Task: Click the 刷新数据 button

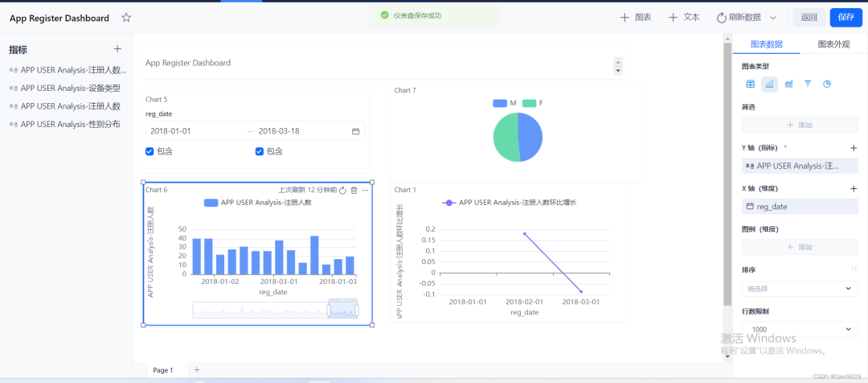Action: pyautogui.click(x=739, y=18)
